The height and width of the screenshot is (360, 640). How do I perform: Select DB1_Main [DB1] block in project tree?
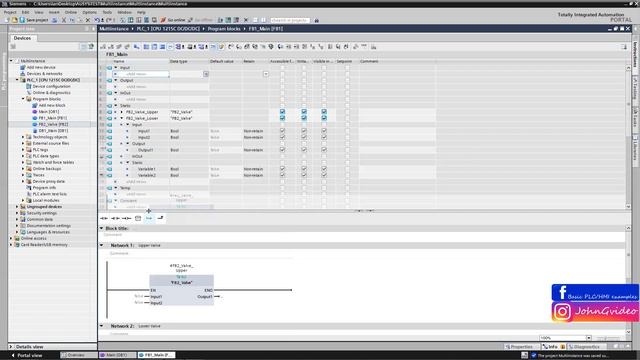pyautogui.click(x=53, y=131)
